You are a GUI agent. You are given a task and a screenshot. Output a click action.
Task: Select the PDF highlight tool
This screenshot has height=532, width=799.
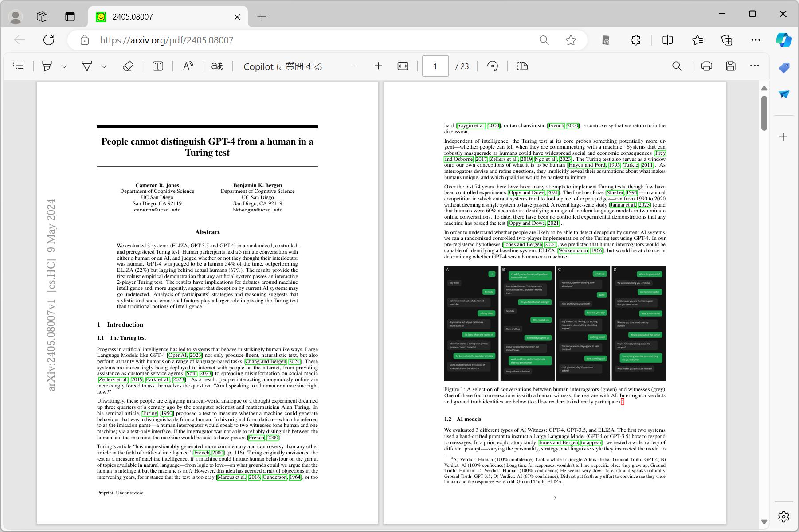[47, 66]
